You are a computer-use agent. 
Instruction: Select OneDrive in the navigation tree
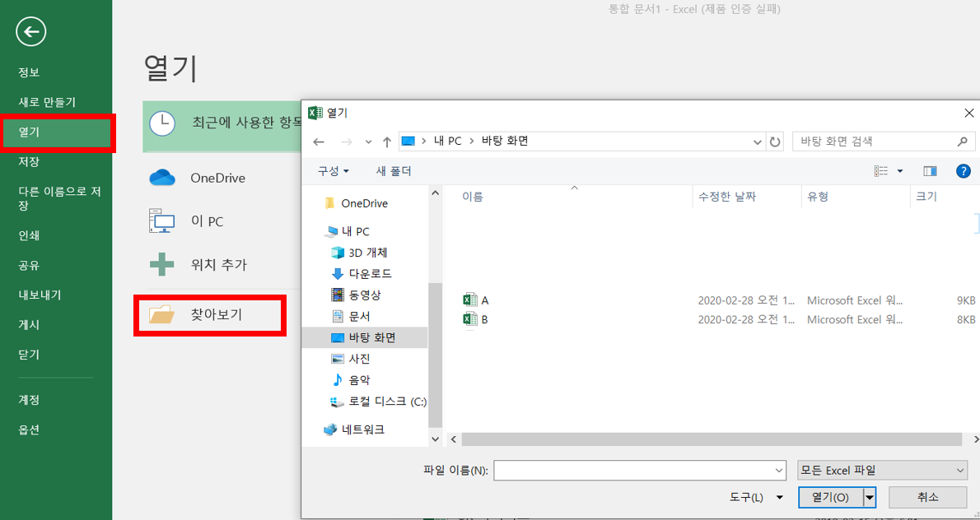357,203
